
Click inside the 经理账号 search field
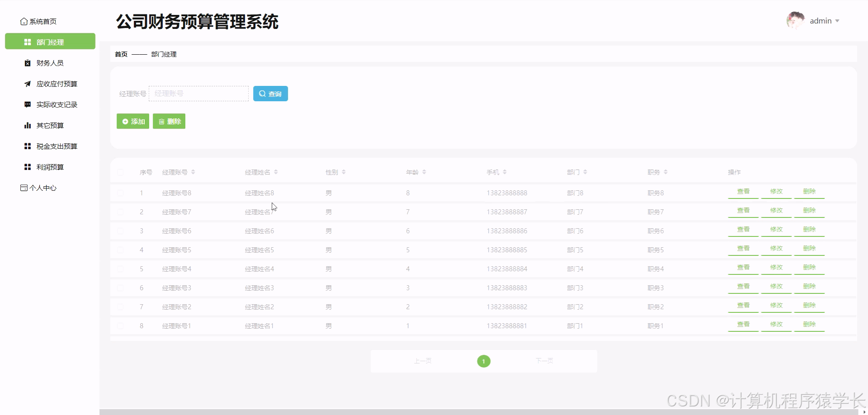[199, 94]
